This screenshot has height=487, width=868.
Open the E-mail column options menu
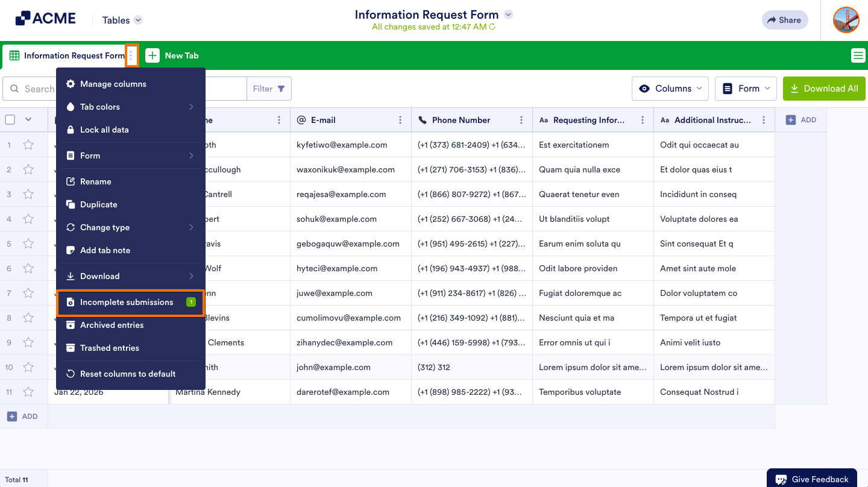point(400,120)
